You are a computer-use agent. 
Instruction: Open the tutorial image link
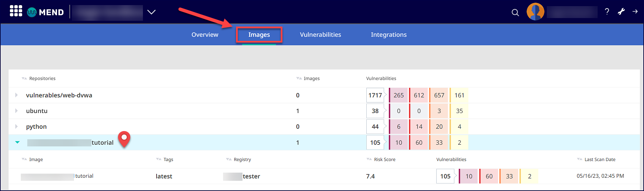[x=84, y=176]
